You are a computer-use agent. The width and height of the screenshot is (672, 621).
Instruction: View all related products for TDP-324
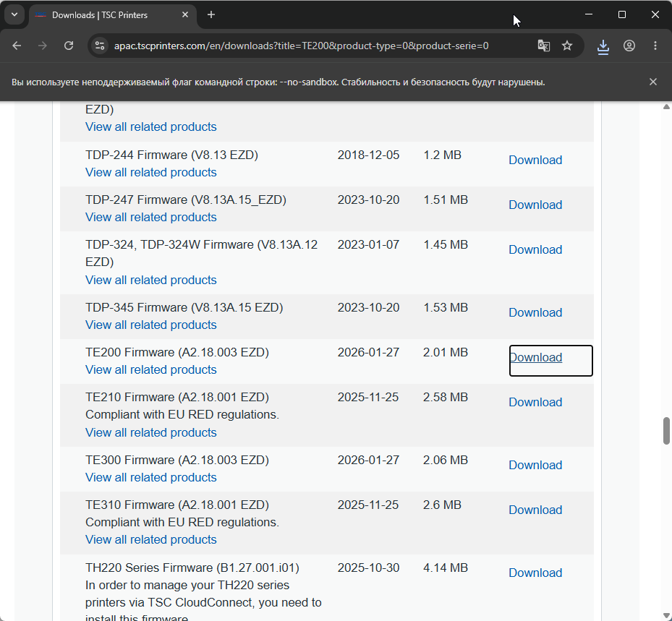[x=151, y=280]
